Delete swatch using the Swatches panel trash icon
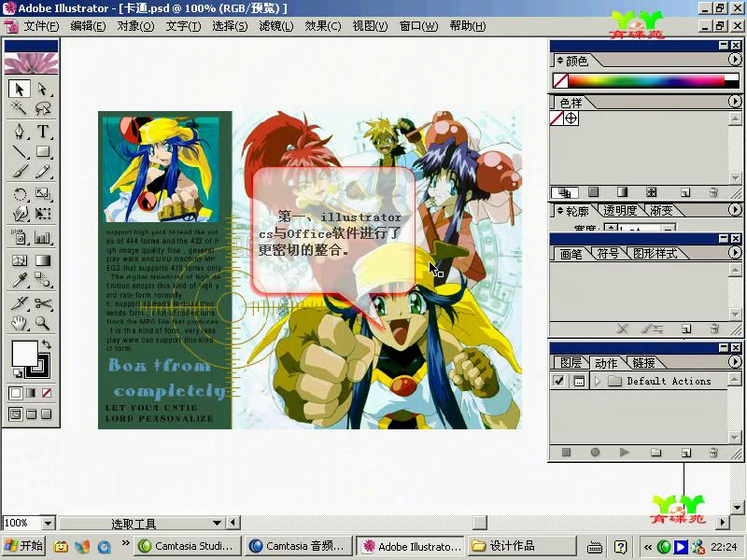Screen dimensions: 747x560 coord(713,192)
